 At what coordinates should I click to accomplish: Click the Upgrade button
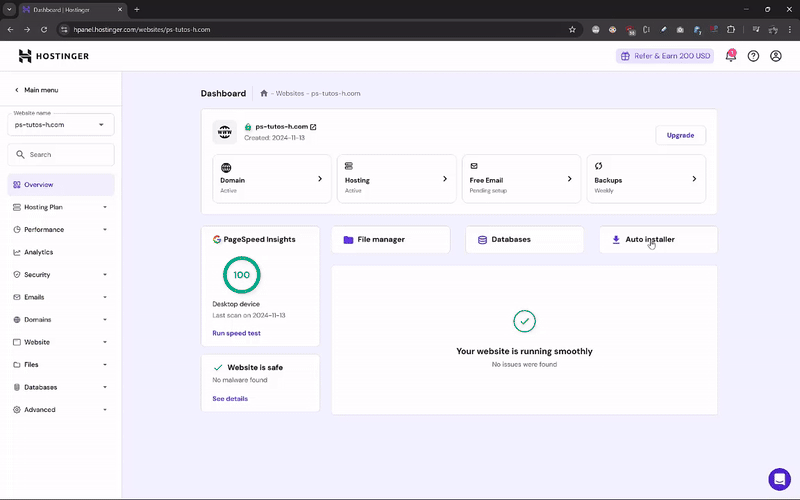[680, 135]
